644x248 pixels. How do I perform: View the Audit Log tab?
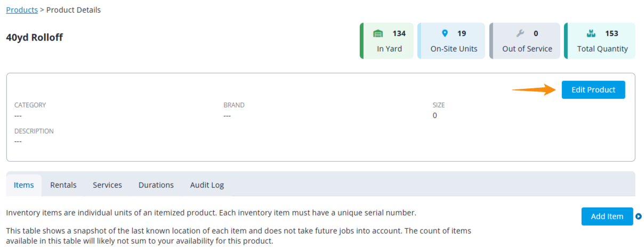click(x=207, y=185)
